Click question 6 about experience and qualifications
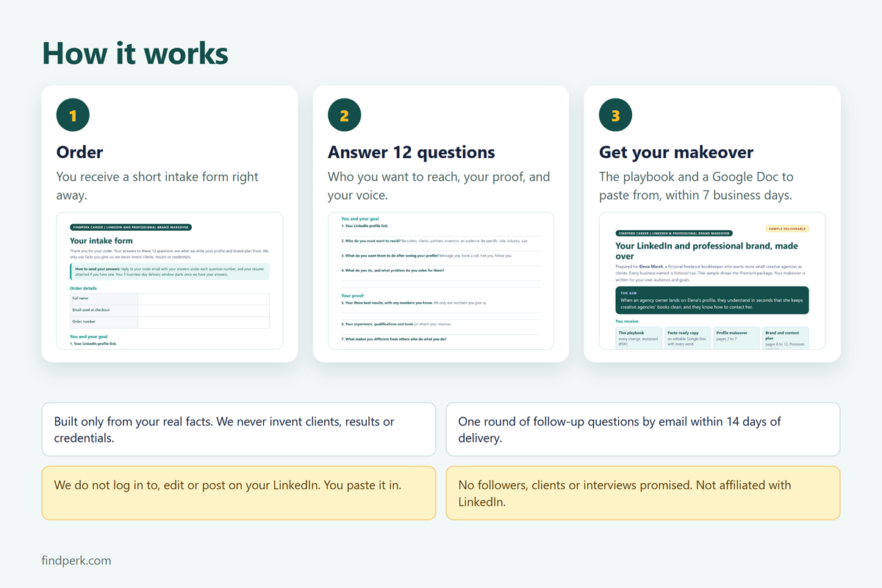Screen dimensions: 882x588 click(x=396, y=324)
